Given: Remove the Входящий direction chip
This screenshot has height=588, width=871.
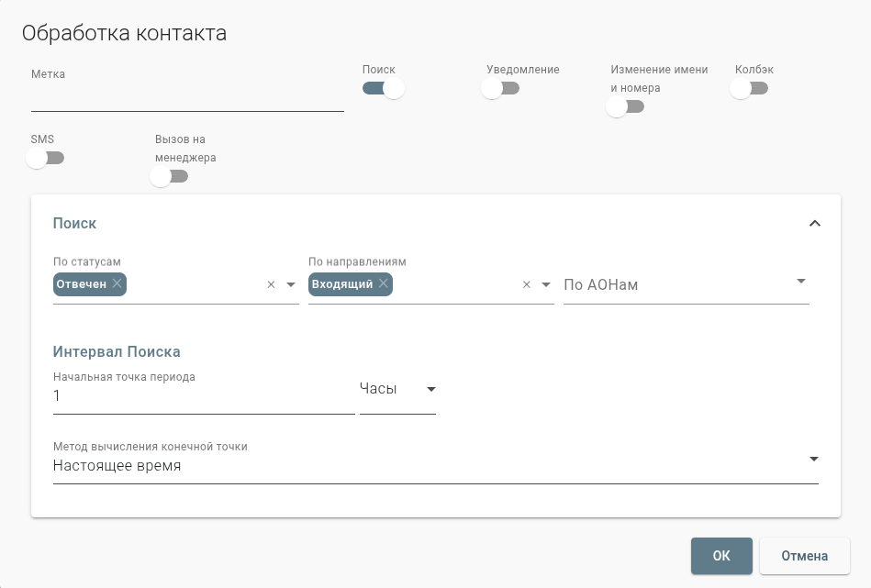Looking at the screenshot, I should click(x=384, y=284).
